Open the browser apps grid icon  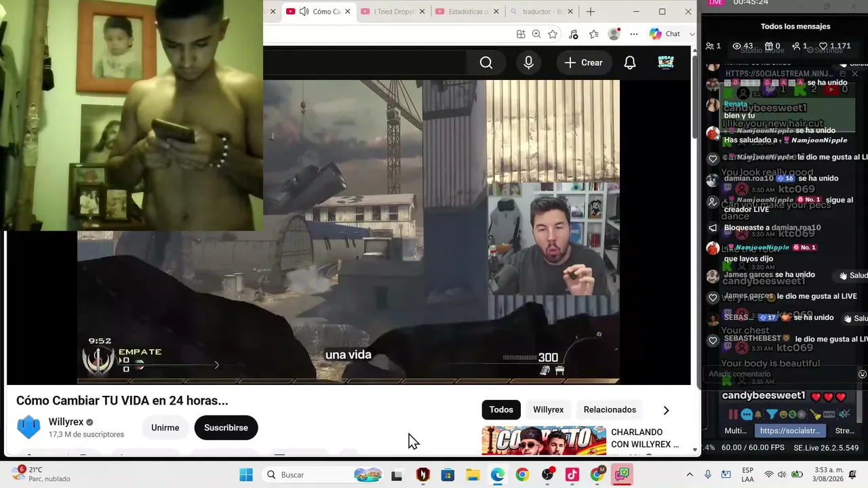click(x=521, y=34)
